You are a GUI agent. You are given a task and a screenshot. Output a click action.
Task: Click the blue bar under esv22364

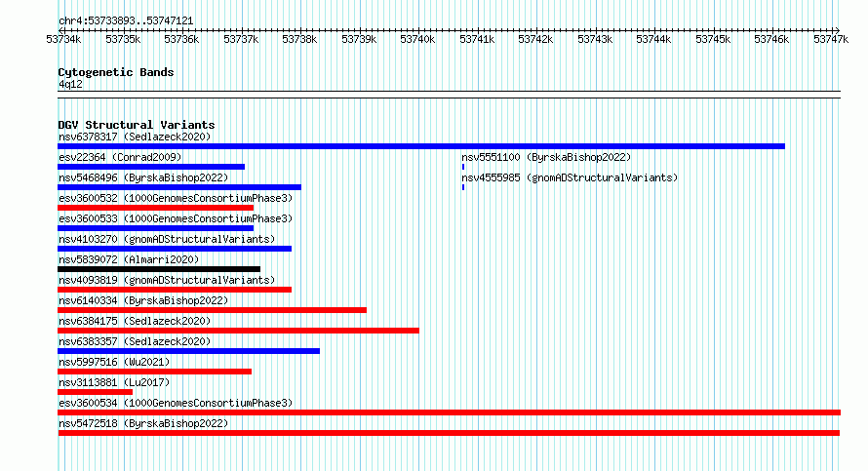(x=151, y=167)
